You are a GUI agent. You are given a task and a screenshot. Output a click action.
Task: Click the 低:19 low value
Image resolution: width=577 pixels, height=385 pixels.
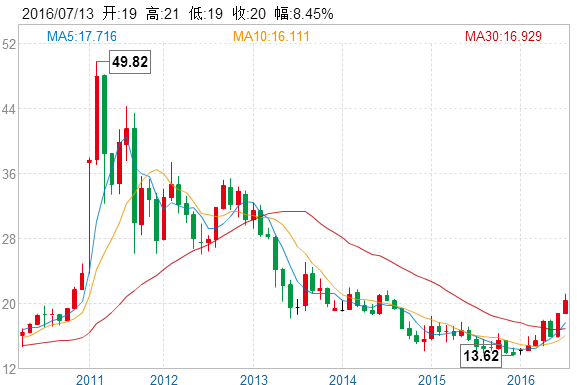click(x=206, y=14)
